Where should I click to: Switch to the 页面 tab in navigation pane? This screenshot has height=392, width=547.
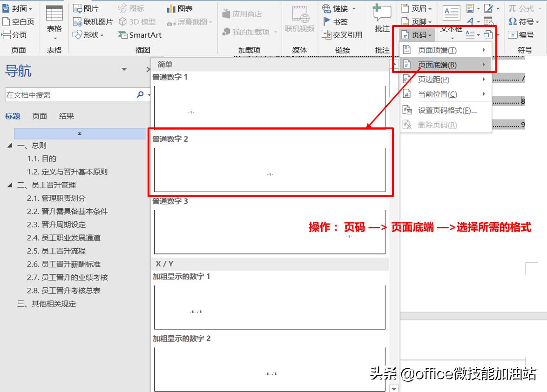coord(39,116)
